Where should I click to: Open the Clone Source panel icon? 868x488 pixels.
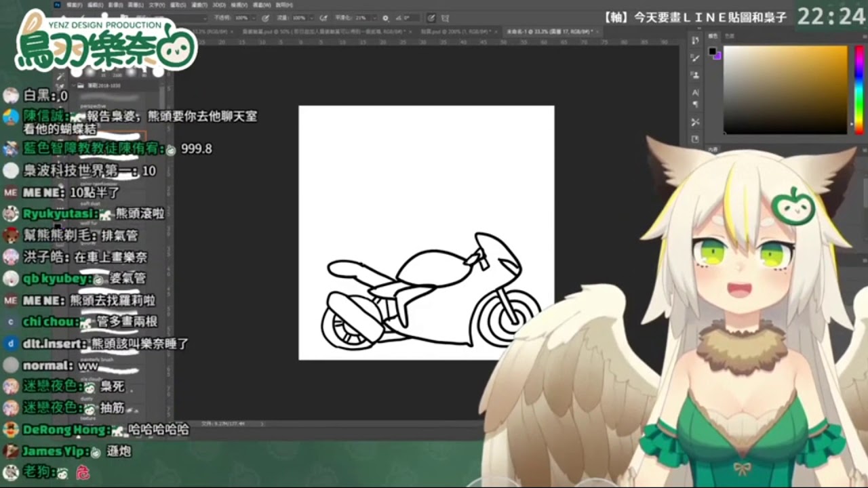coord(695,75)
